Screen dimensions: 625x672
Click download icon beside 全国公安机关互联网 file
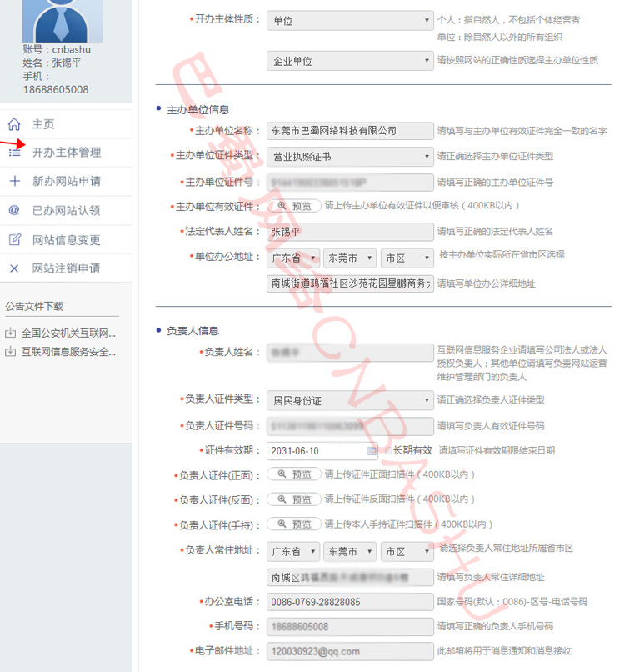[x=10, y=333]
